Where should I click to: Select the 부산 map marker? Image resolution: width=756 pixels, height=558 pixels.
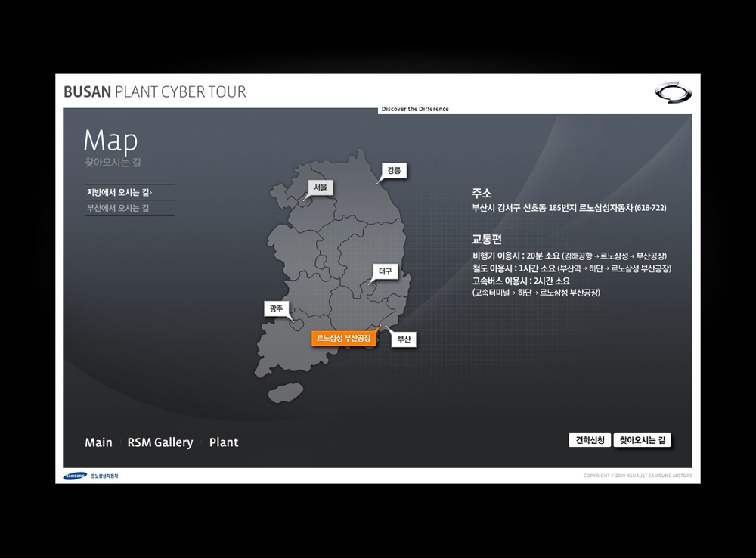(404, 340)
